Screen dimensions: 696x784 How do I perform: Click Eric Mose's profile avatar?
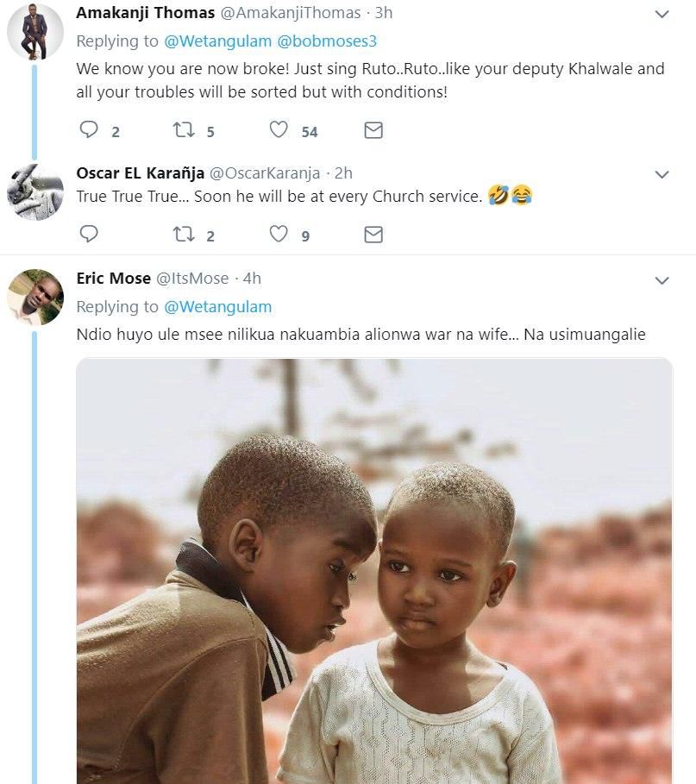coord(35,297)
